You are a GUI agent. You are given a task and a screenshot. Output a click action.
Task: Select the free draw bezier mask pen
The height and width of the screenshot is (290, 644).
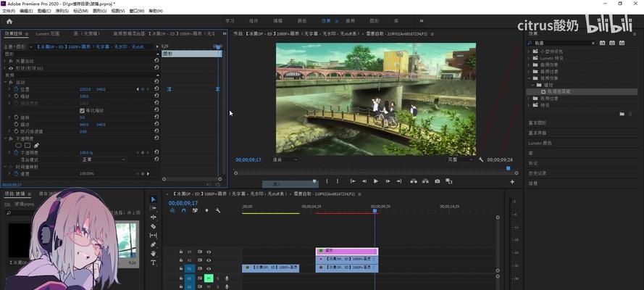(x=36, y=146)
